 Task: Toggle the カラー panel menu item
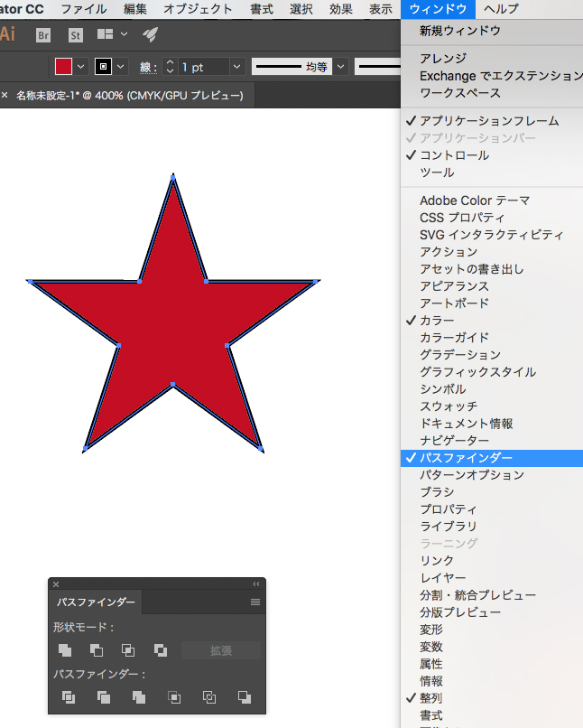(437, 321)
